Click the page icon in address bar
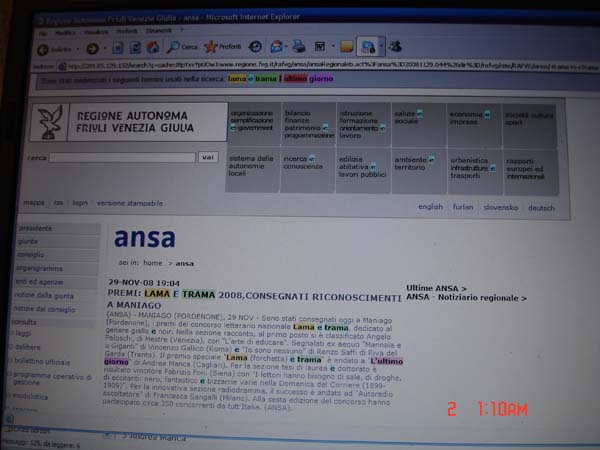Screen dimensions: 600x450 click(62, 67)
